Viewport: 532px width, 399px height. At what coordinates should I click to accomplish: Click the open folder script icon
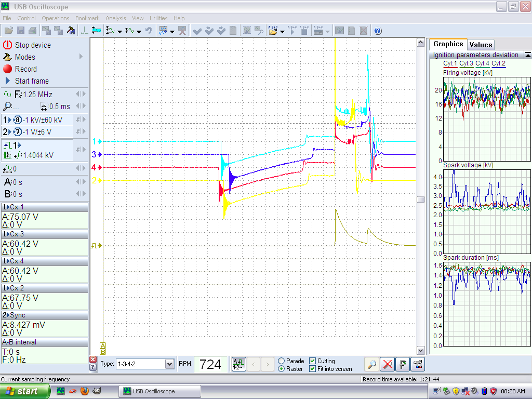273,31
